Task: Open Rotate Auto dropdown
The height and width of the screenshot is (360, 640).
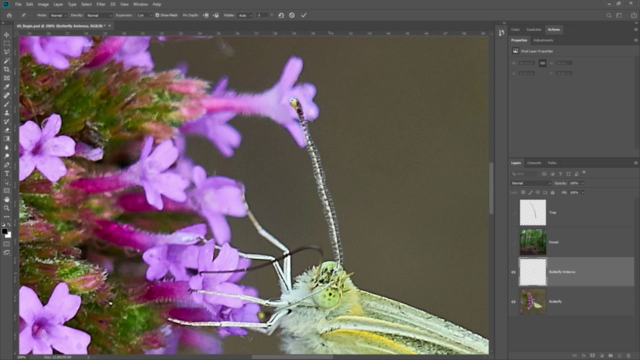Action: click(x=245, y=15)
